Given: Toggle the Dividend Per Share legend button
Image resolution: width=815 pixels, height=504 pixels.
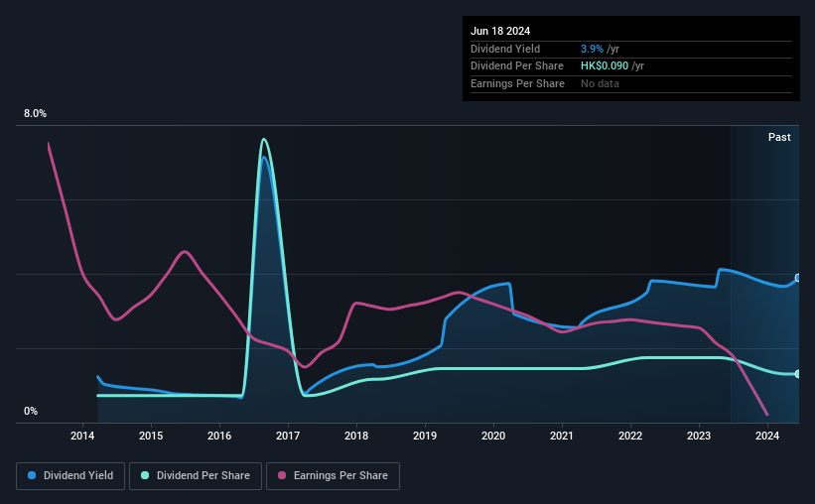Looking at the screenshot, I should pyautogui.click(x=196, y=476).
